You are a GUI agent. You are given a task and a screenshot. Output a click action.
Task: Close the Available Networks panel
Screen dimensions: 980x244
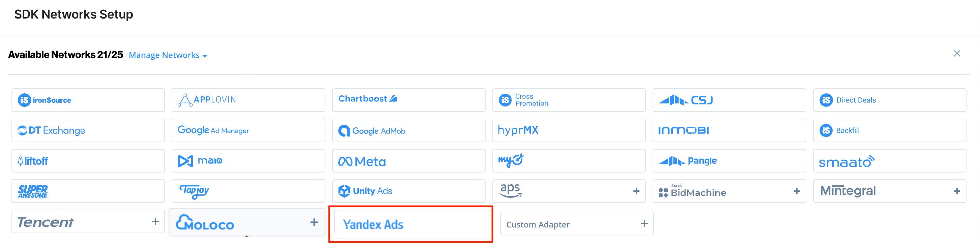[956, 54]
